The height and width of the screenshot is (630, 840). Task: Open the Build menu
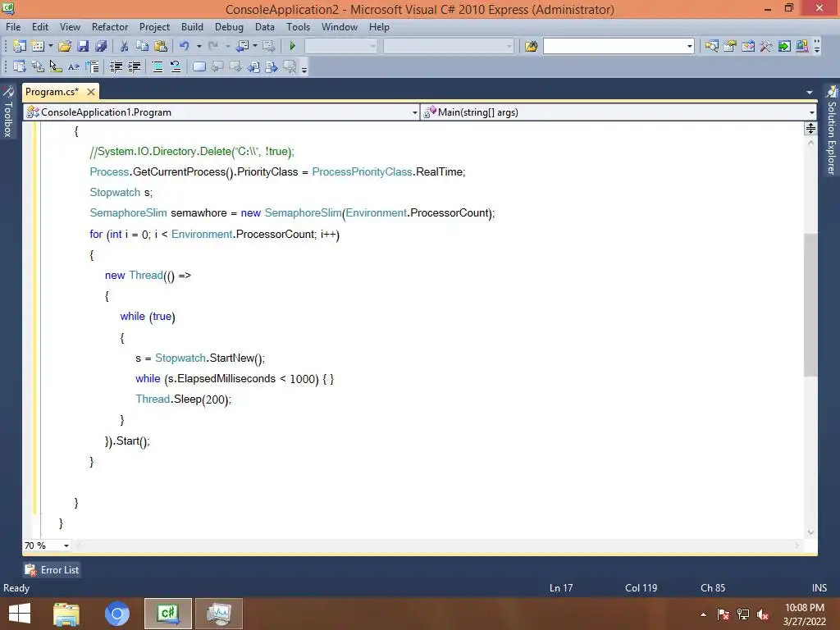(192, 27)
